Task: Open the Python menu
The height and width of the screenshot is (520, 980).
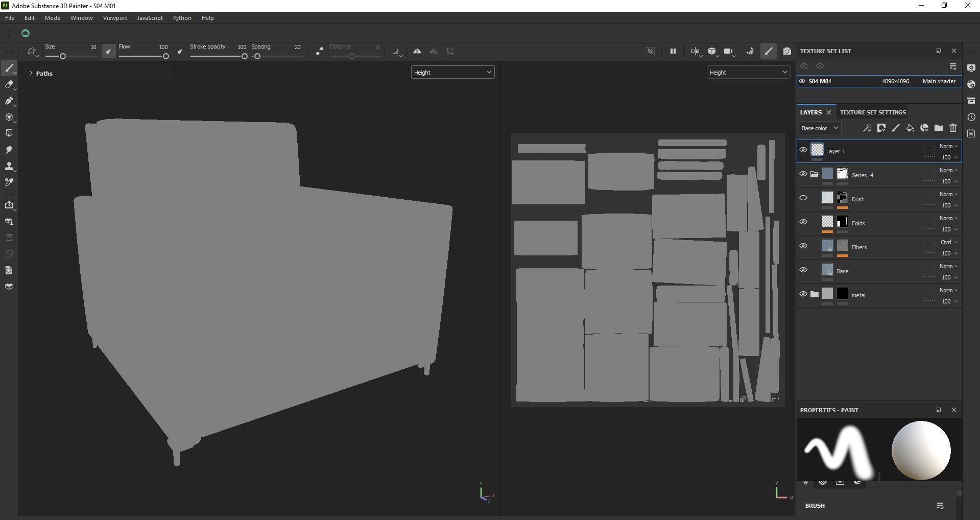Action: [x=182, y=18]
